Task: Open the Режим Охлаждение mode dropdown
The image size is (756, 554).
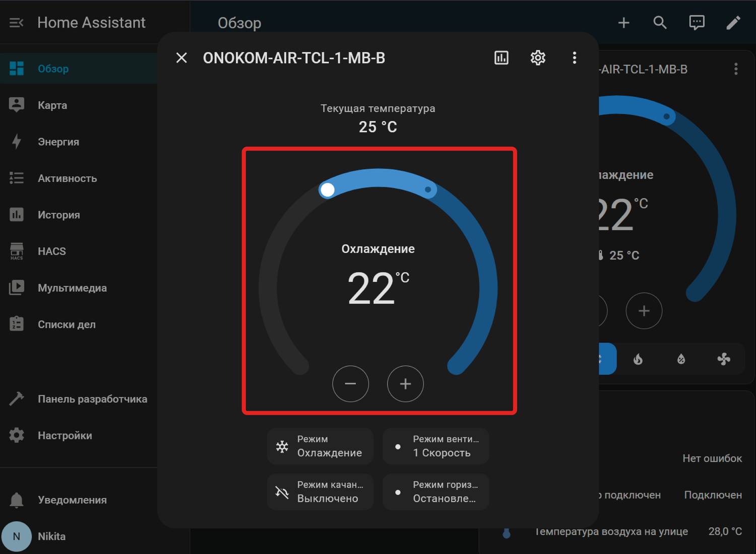Action: [320, 446]
